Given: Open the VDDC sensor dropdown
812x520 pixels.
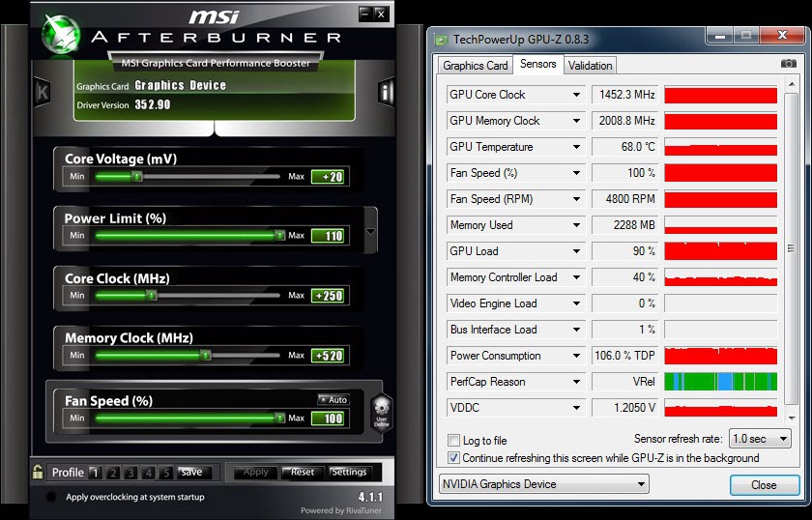Looking at the screenshot, I should pyautogui.click(x=576, y=408).
